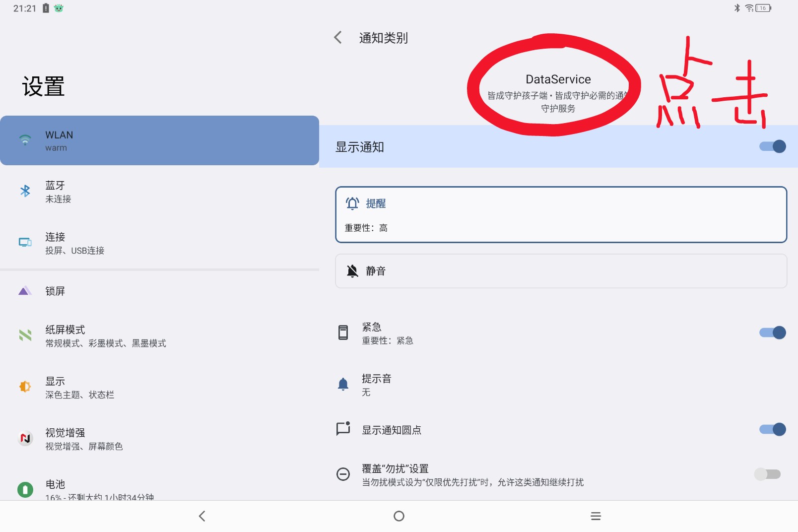Click the 重要性：紧急 subtitle

(x=388, y=340)
